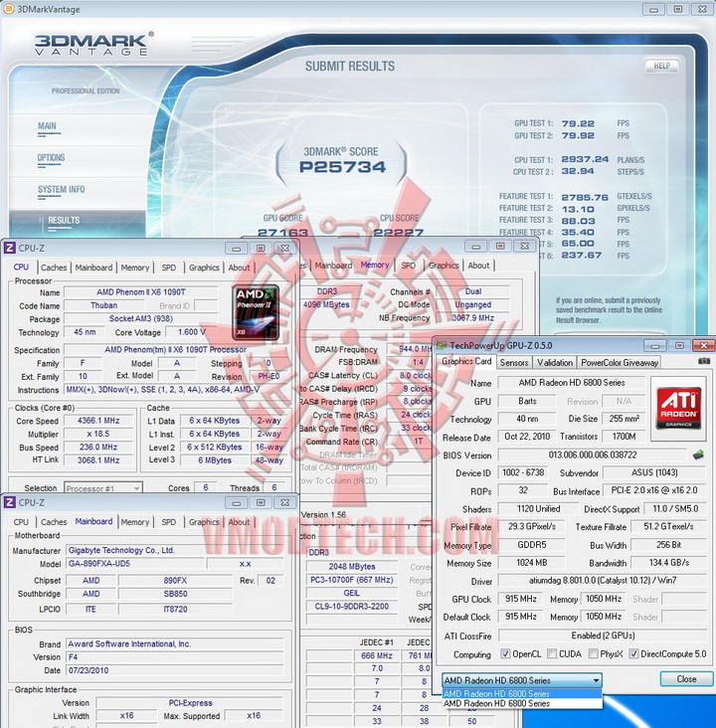Click the chipset value 890FX
Image resolution: width=716 pixels, height=728 pixels.
pyautogui.click(x=175, y=581)
